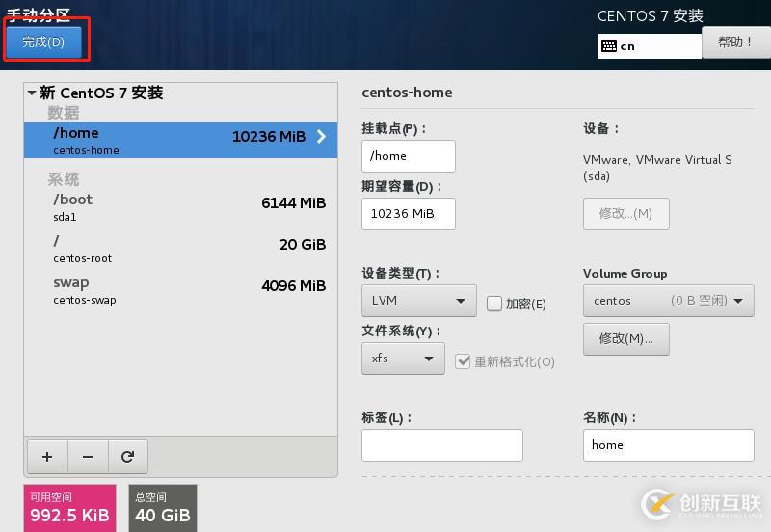Select the swap centos-swap partition row
The image size is (771, 532).
click(180, 291)
